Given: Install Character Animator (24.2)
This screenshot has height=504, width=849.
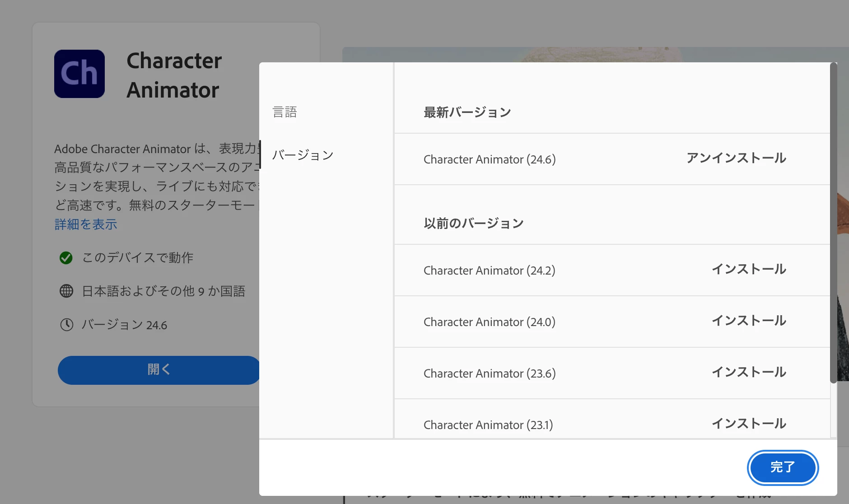Looking at the screenshot, I should point(749,269).
